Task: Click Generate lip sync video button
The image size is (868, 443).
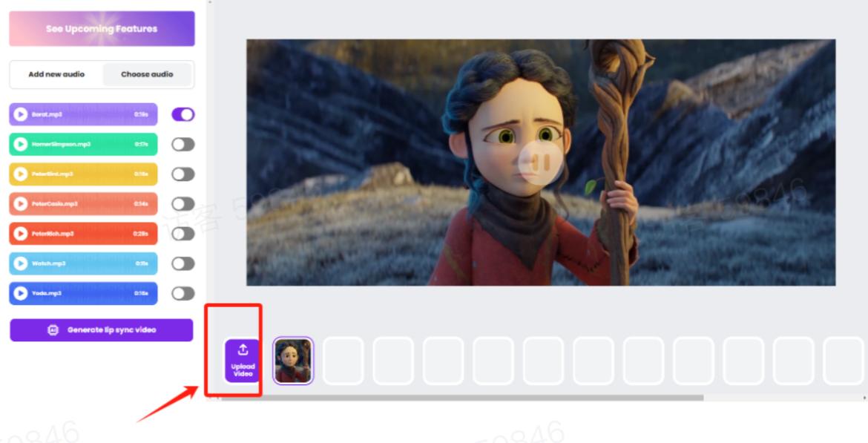Action: pyautogui.click(x=102, y=330)
